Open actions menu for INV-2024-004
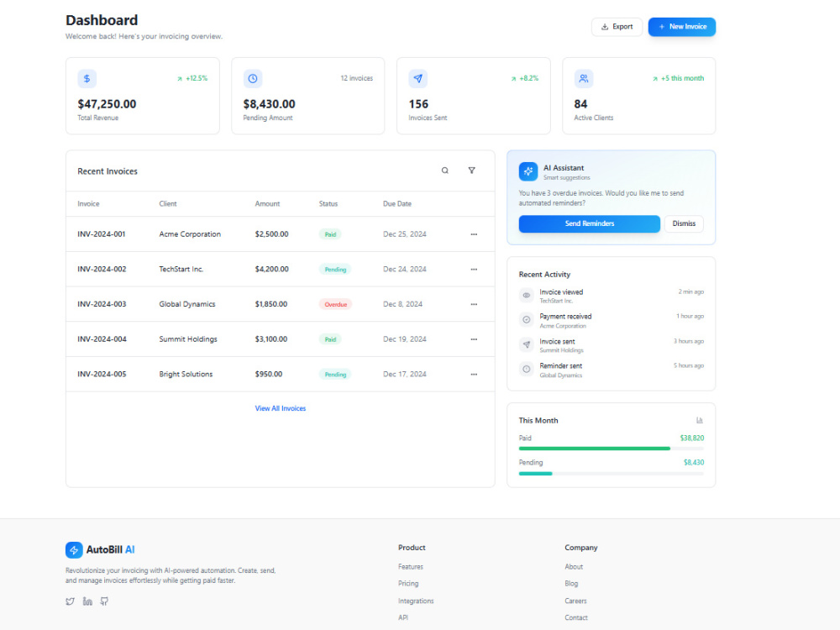Viewport: 840px width, 630px height. (x=474, y=339)
